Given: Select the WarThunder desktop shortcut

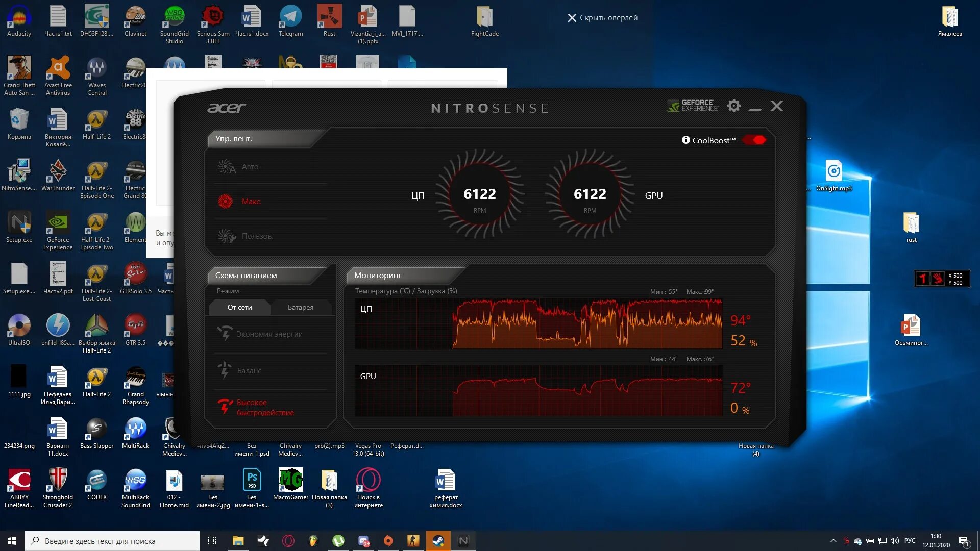Looking at the screenshot, I should 58,176.
